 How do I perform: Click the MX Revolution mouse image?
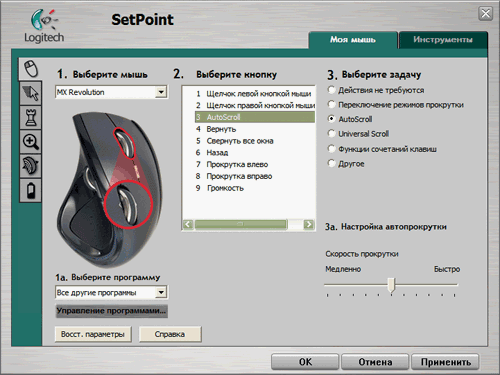[108, 190]
